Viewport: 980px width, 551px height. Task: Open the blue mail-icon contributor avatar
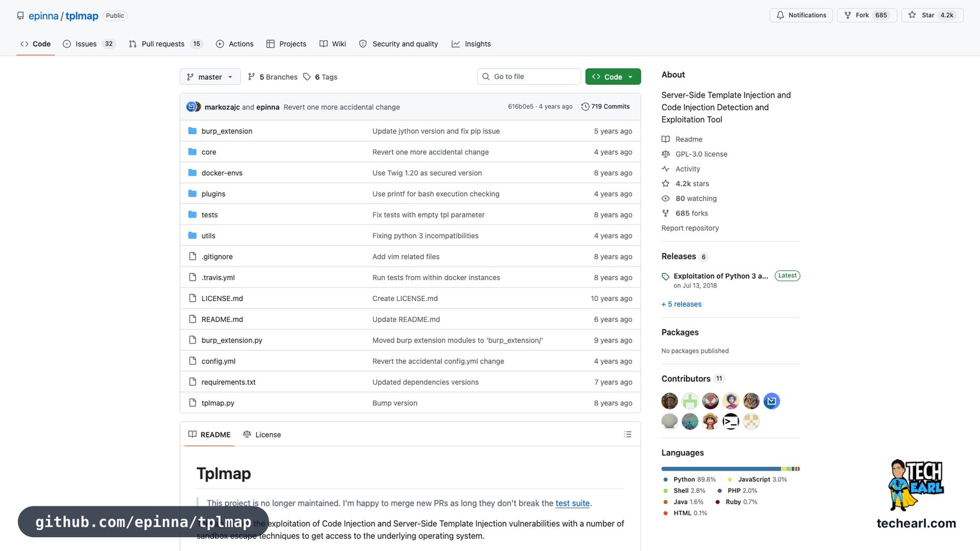[771, 401]
